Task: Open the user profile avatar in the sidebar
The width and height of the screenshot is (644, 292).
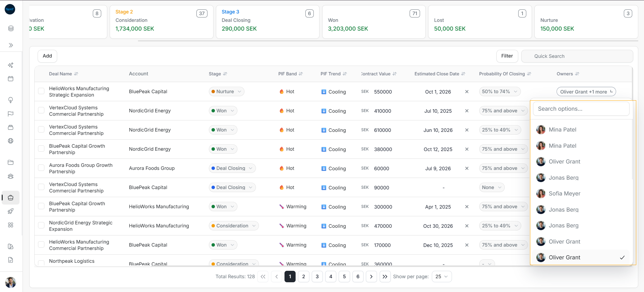Action: click(x=11, y=282)
